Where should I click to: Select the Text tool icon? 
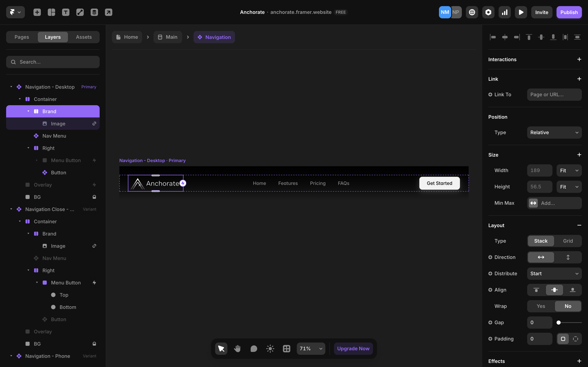pos(66,12)
